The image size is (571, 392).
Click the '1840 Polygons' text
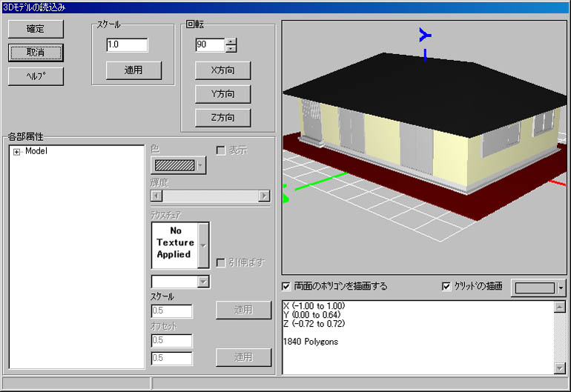(x=311, y=342)
